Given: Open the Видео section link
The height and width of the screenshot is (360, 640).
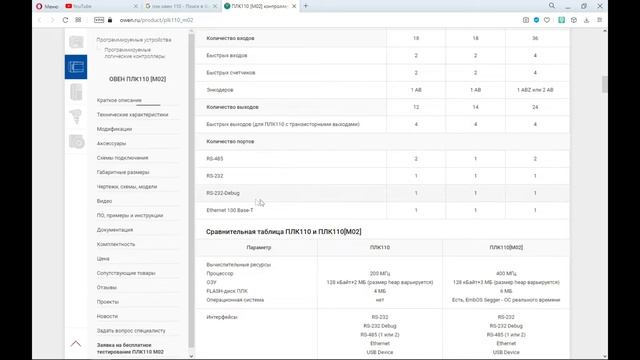Looking at the screenshot, I should tap(104, 201).
